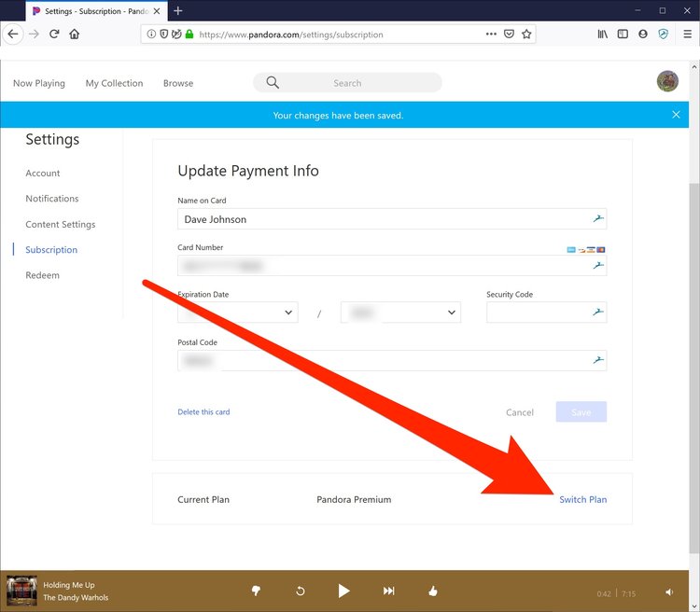Open the Browse section
Image resolution: width=700 pixels, height=612 pixels.
178,83
